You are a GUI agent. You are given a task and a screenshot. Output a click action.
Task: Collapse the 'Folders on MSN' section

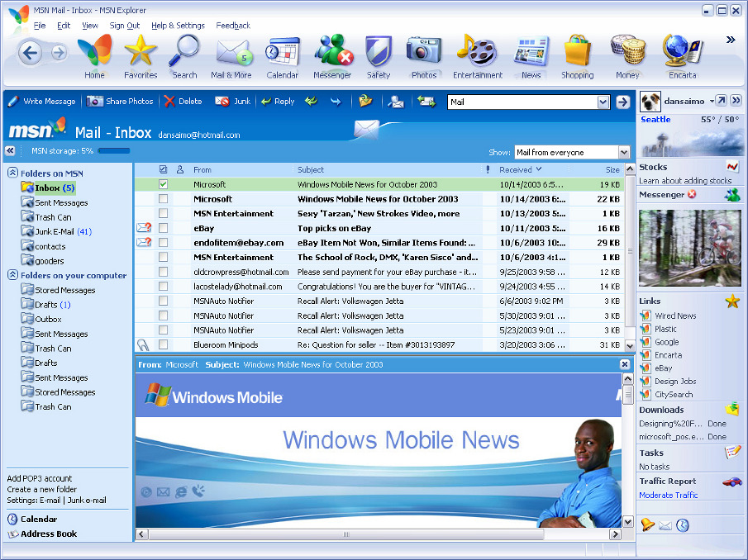point(13,173)
